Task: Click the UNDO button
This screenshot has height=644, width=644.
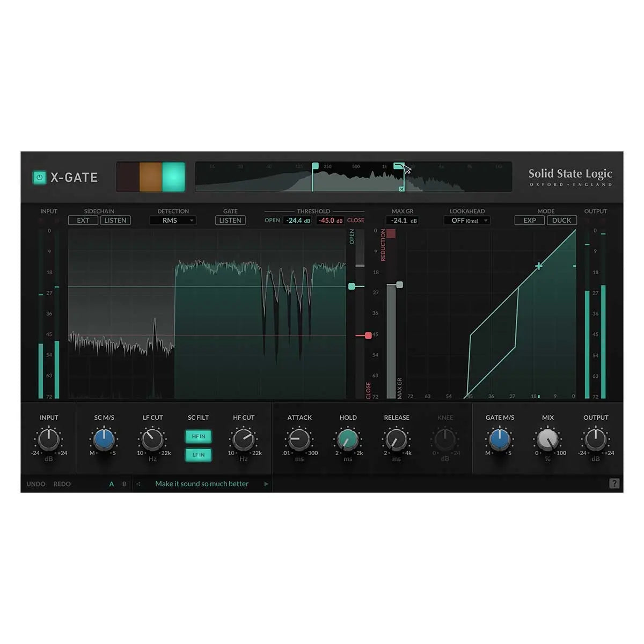Action: tap(35, 484)
